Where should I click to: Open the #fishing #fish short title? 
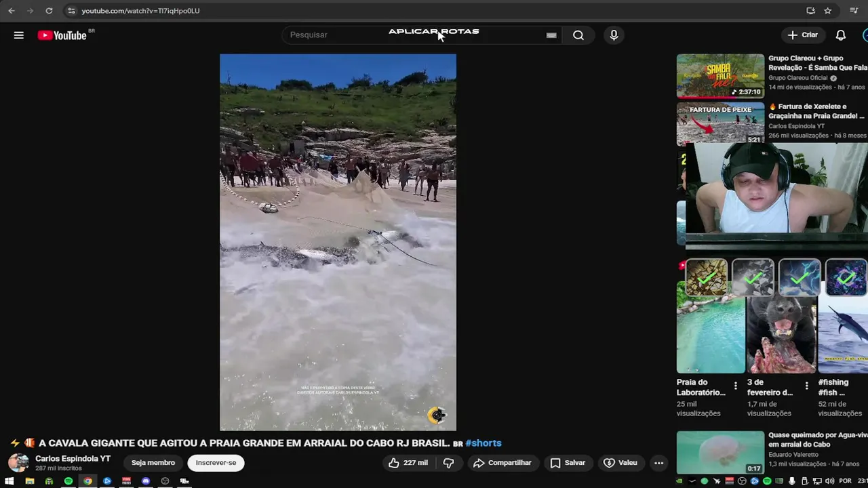pyautogui.click(x=834, y=387)
